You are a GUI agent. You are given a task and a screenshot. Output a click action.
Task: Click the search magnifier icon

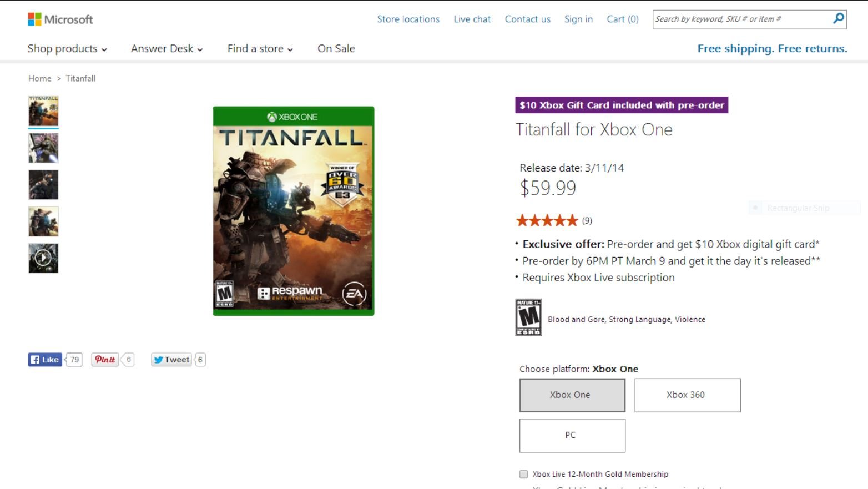point(838,19)
